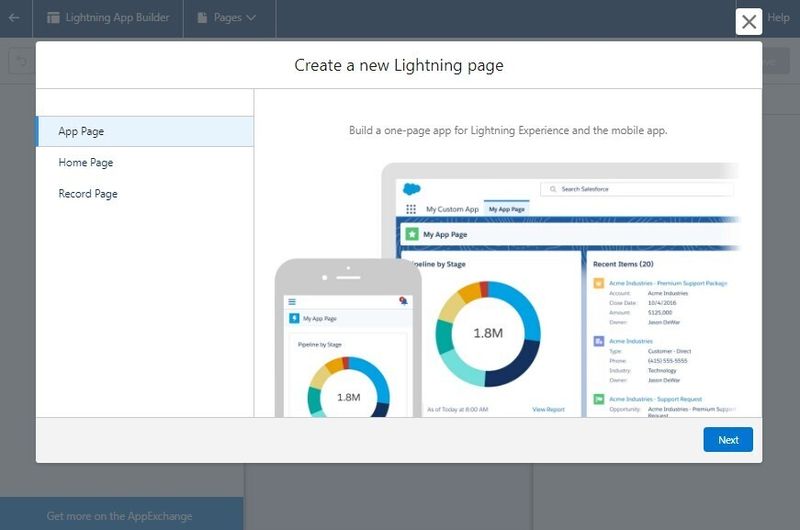
Task: Click the "Create a new Lightning page" heading
Action: pos(398,65)
